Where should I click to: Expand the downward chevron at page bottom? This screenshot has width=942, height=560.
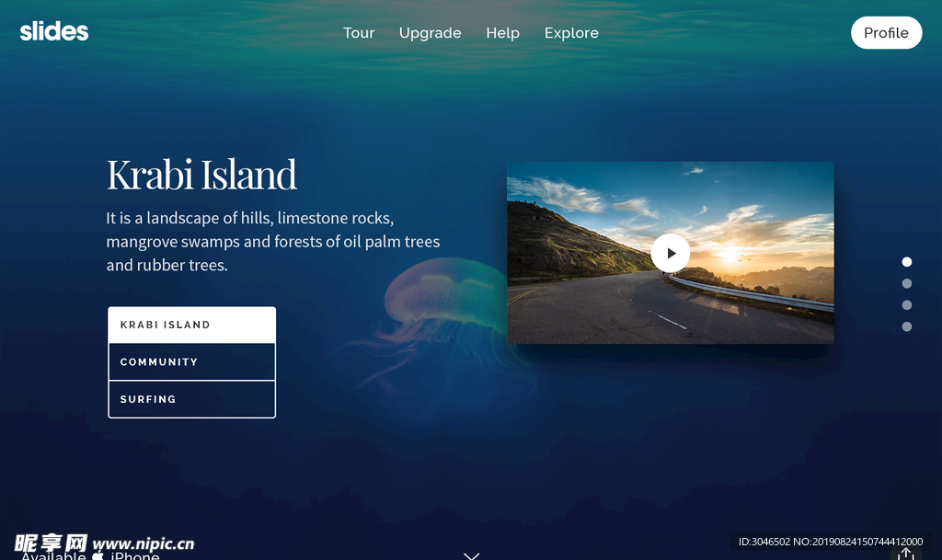coord(472,555)
